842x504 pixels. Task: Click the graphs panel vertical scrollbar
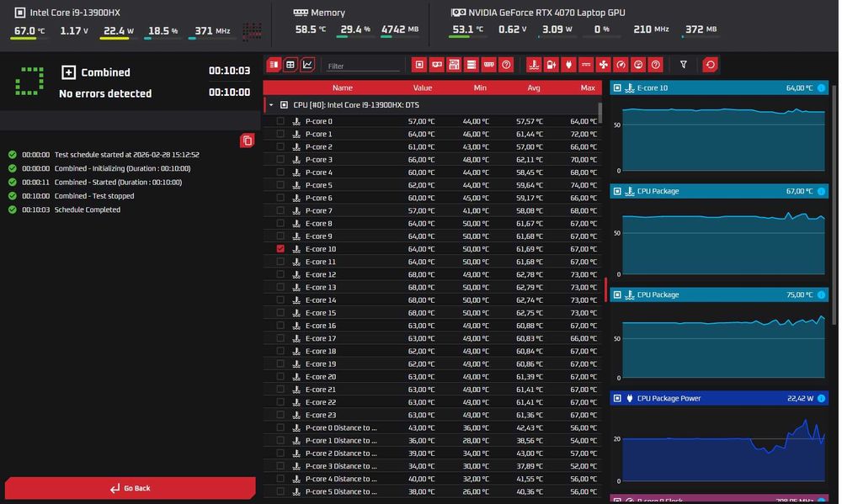coord(834,204)
